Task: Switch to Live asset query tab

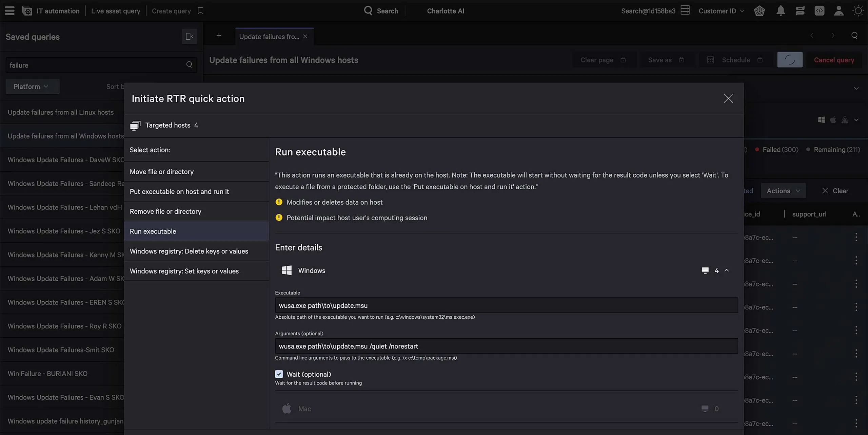Action: click(116, 11)
